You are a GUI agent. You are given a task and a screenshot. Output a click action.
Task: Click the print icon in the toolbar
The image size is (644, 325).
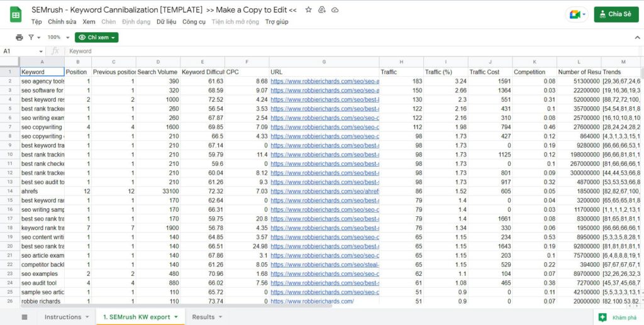pos(19,37)
